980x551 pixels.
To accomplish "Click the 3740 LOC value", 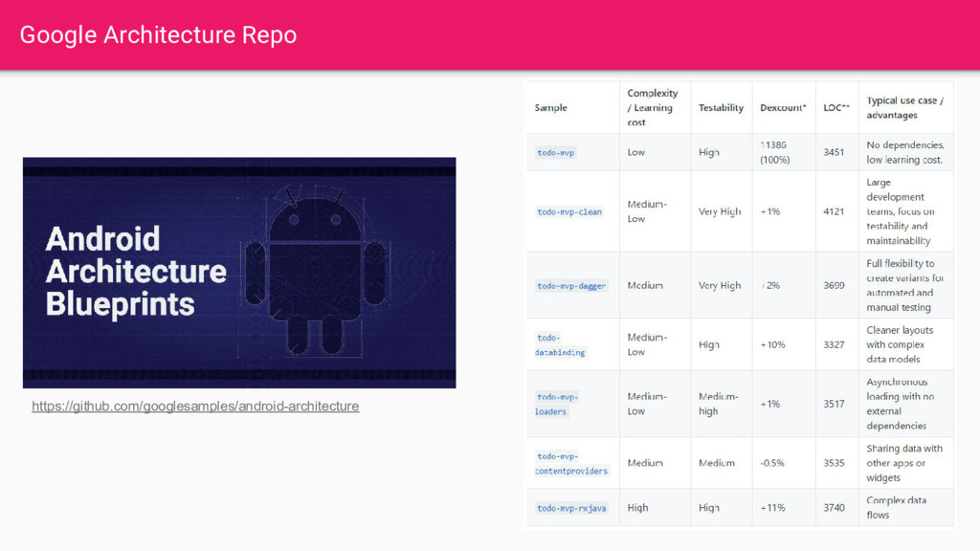I will [834, 507].
